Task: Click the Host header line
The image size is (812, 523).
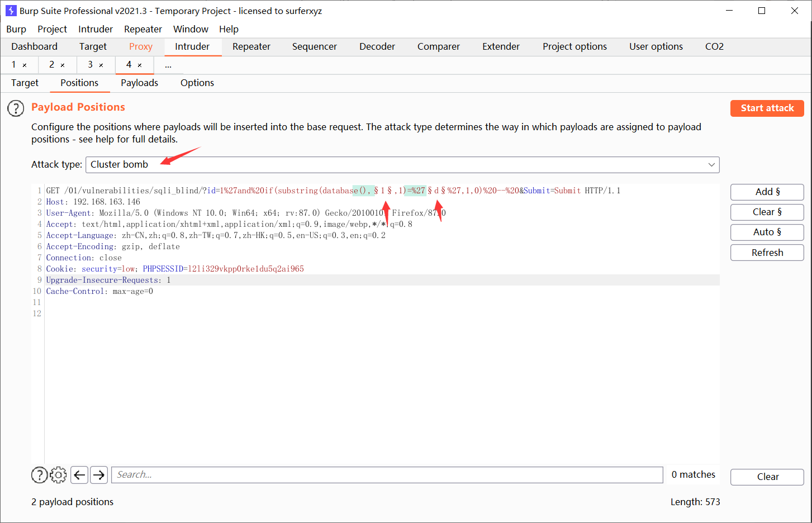Action: point(93,202)
